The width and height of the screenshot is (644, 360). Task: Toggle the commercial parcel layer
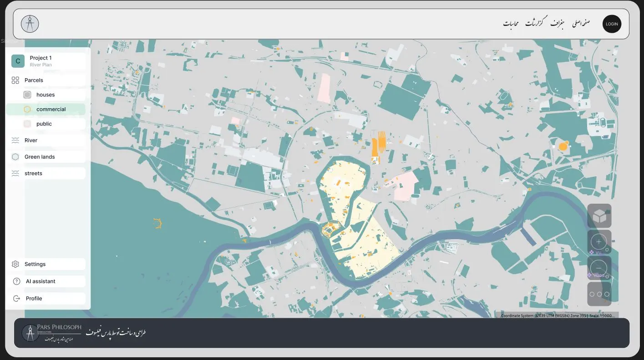click(x=46, y=109)
